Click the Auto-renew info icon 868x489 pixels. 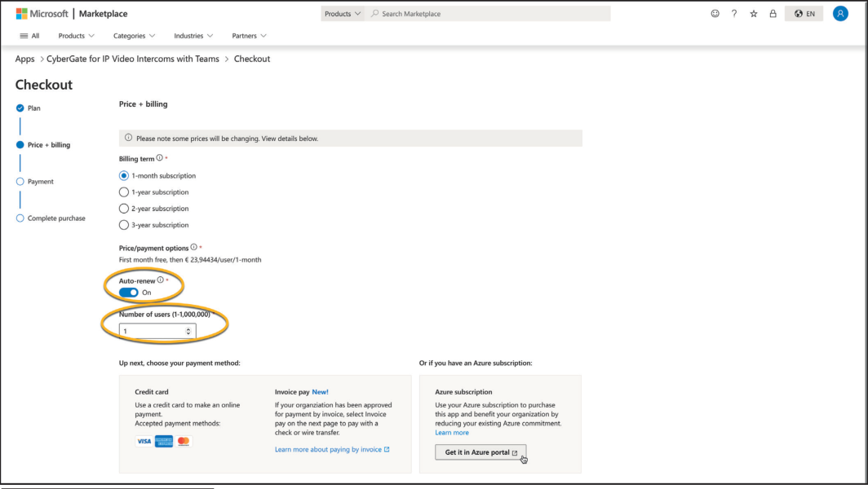coord(159,281)
